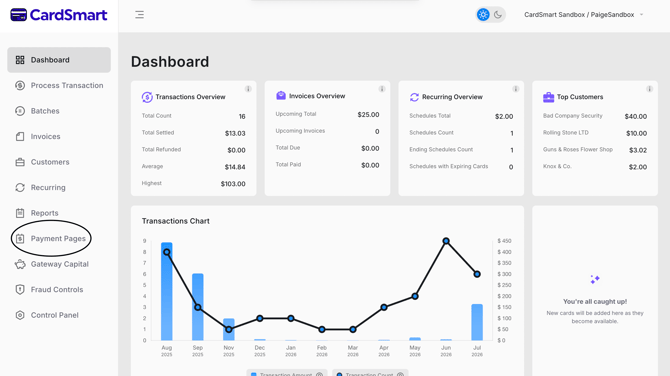Viewport: 670px width, 376px height.
Task: Click Guns & Roses Flower Shop row
Action: tap(595, 150)
